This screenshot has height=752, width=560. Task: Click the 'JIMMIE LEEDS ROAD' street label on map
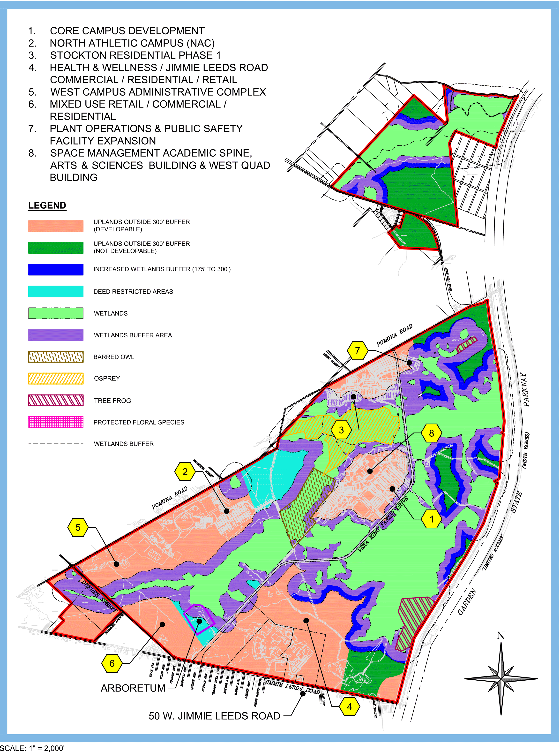pos(292,687)
